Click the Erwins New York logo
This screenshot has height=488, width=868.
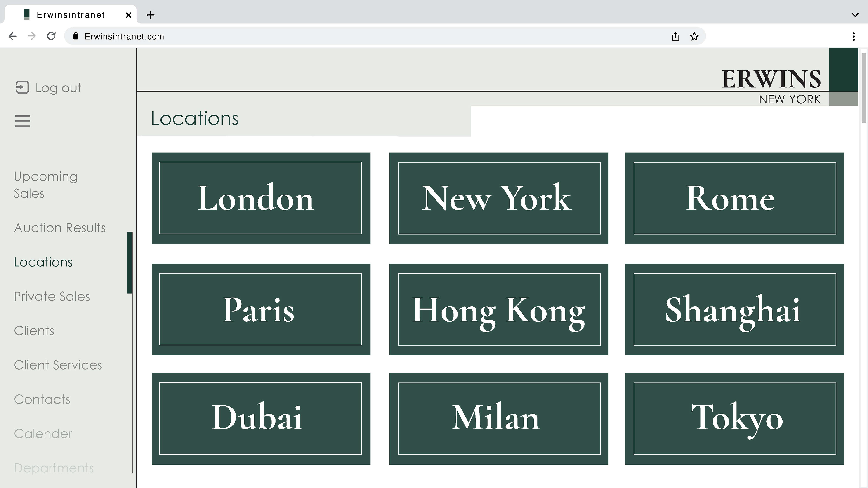point(772,86)
